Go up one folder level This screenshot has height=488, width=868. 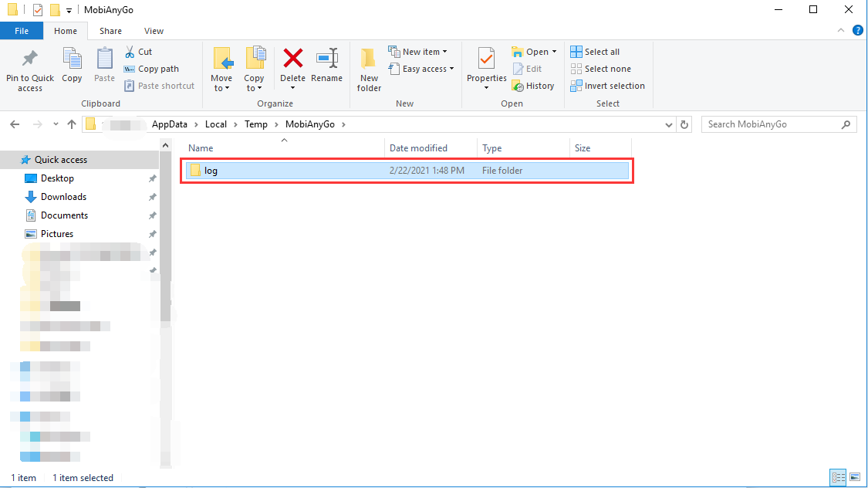(x=72, y=124)
